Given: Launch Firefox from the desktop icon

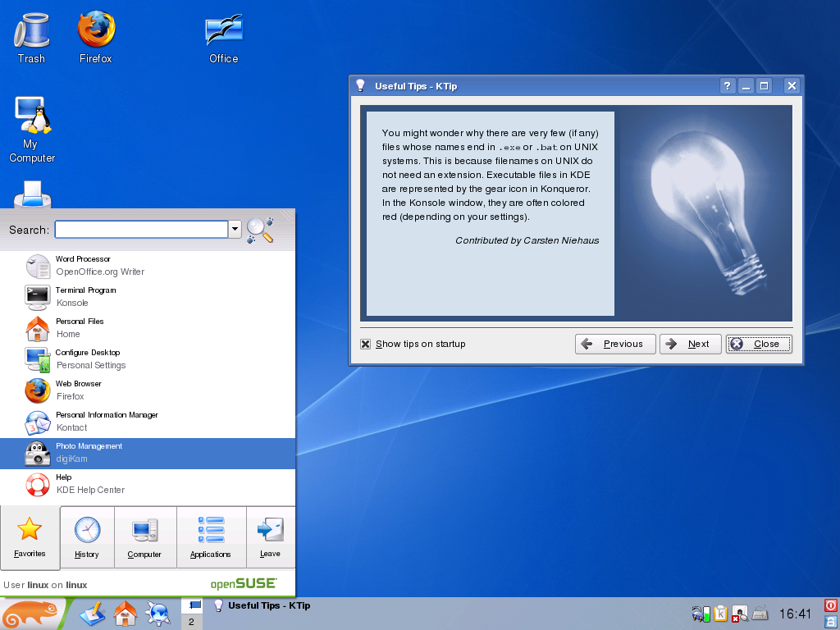Looking at the screenshot, I should pyautogui.click(x=96, y=33).
